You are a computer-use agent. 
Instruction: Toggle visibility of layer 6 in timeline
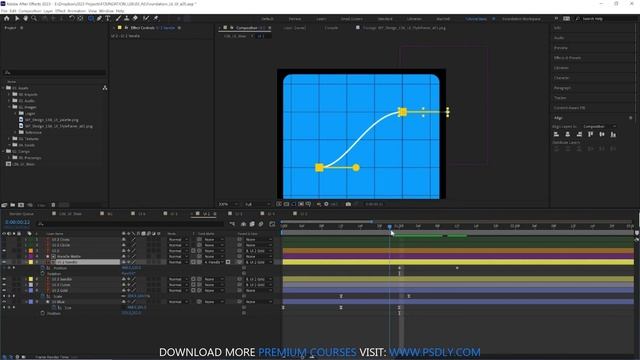(x=4, y=279)
